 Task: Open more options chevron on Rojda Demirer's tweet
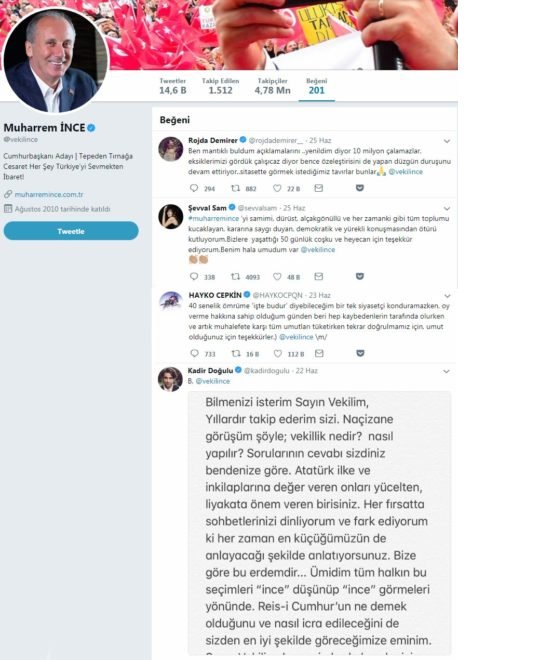pyautogui.click(x=447, y=141)
